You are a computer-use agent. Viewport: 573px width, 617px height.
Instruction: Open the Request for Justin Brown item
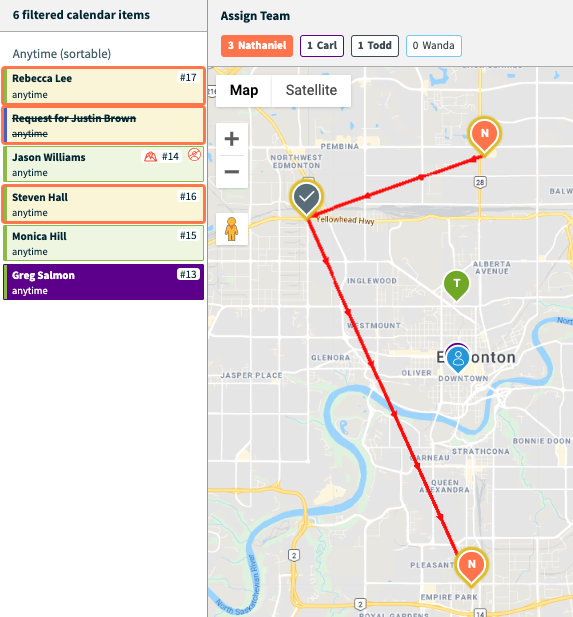[x=104, y=126]
